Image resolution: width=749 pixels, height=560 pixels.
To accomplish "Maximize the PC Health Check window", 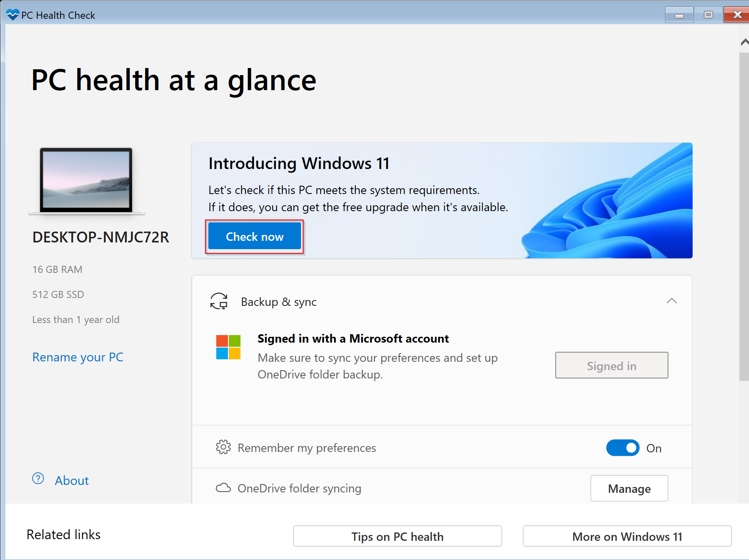I will [708, 15].
